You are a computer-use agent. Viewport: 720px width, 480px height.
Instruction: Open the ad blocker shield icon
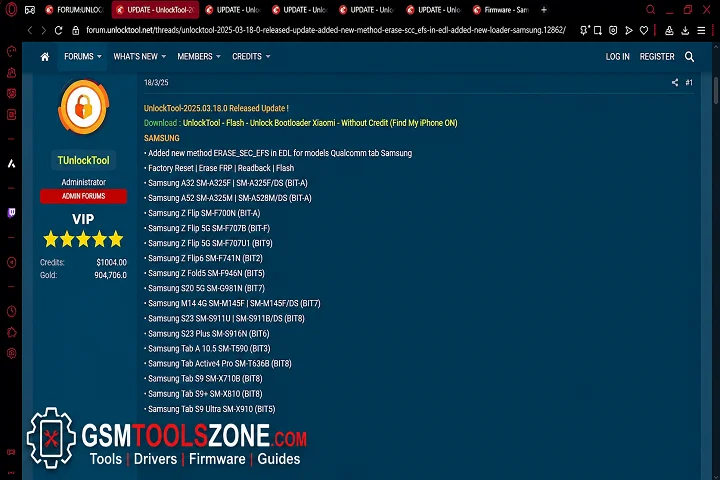coord(613,30)
